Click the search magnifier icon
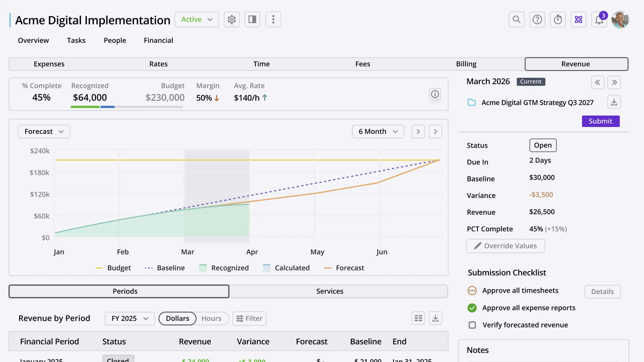644x362 pixels. point(516,19)
